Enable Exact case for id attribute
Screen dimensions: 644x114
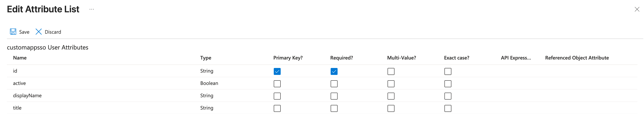pos(448,71)
